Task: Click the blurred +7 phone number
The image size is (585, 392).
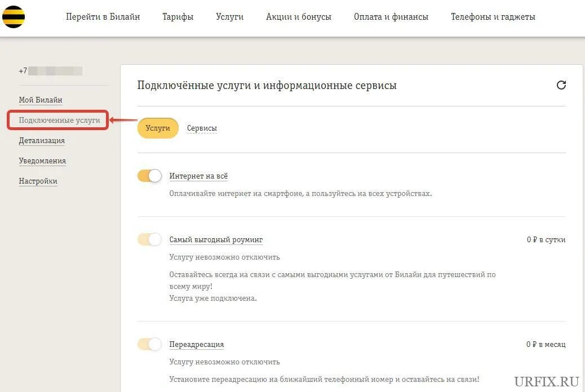Action: tap(50, 71)
